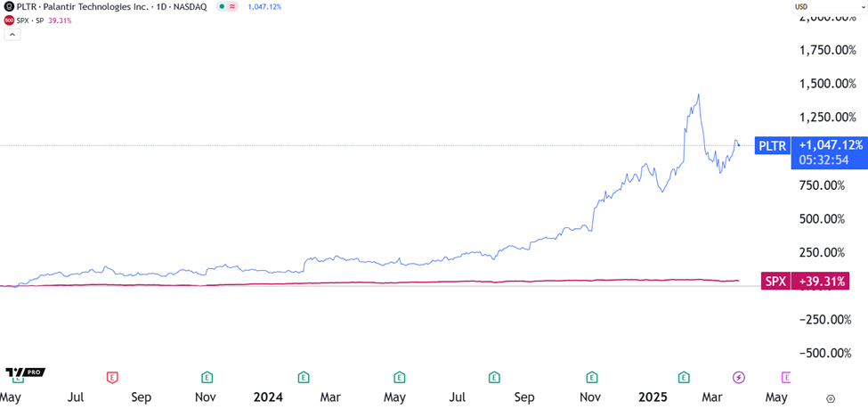Click the red earnings marker near July 2023
868x409 pixels.
coord(112,378)
